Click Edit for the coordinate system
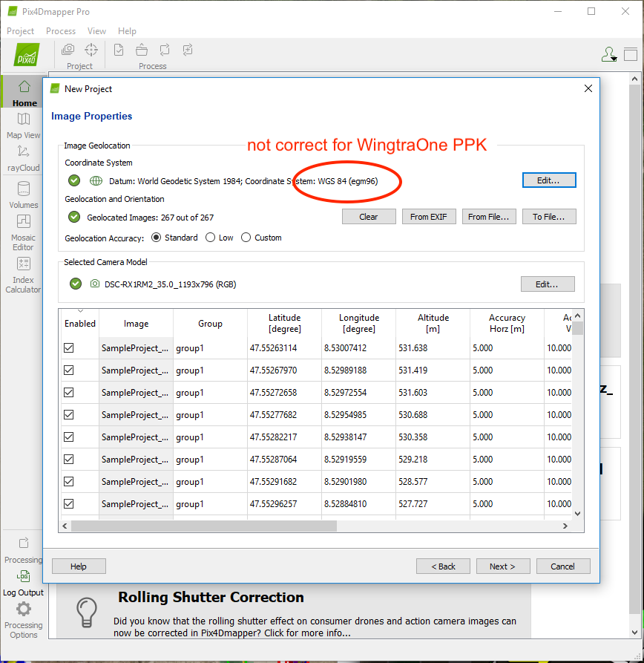Image resolution: width=644 pixels, height=663 pixels. point(548,180)
